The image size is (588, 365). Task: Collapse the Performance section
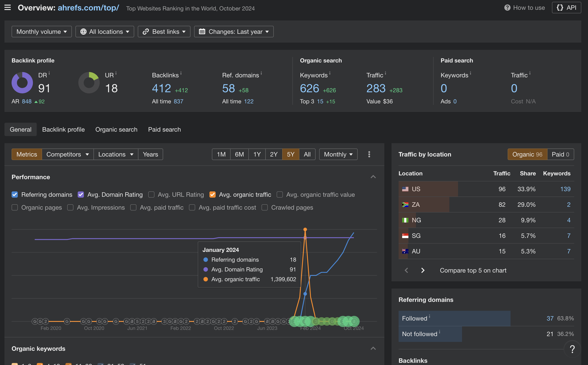(x=373, y=177)
